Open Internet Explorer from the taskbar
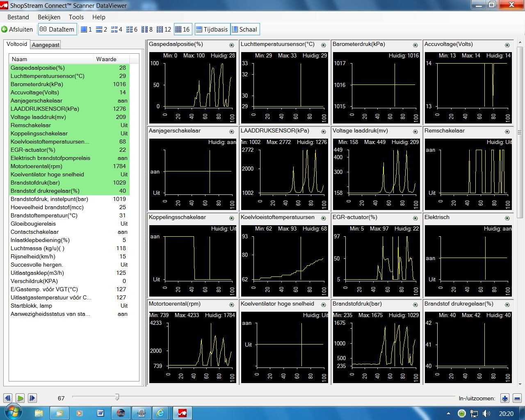Screen dimensions: 525x420 [x=160, y=413]
